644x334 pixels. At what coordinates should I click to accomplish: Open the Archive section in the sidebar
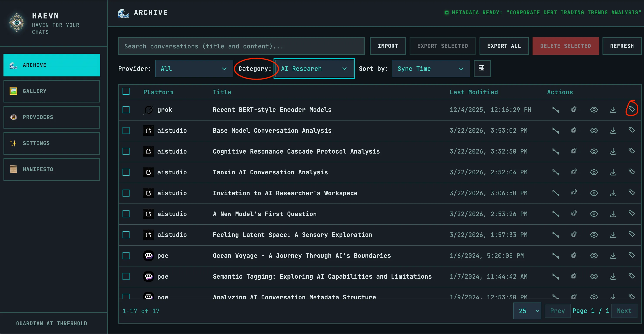coord(52,65)
